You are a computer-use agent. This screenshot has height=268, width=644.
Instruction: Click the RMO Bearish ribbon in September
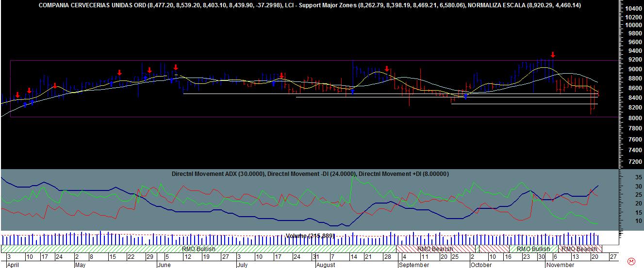(x=435, y=249)
